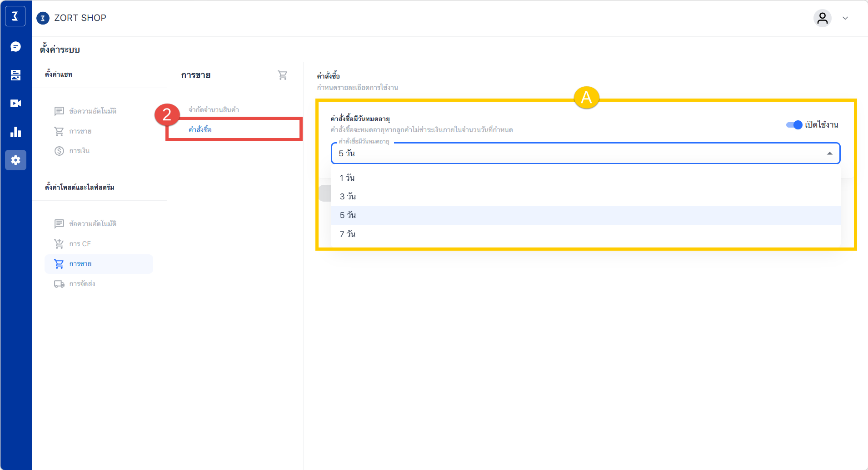This screenshot has height=470, width=868.
Task: Collapse the order expiry days dropdown
Action: [829, 153]
